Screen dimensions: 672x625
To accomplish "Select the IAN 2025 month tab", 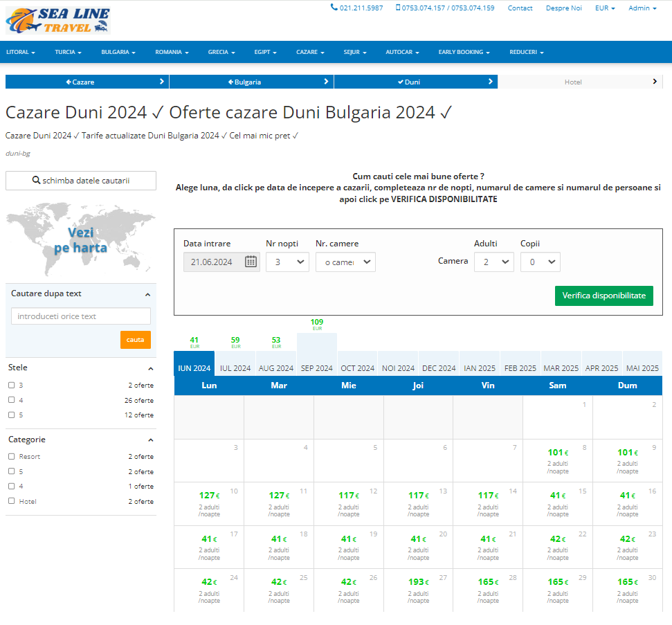I will click(480, 363).
